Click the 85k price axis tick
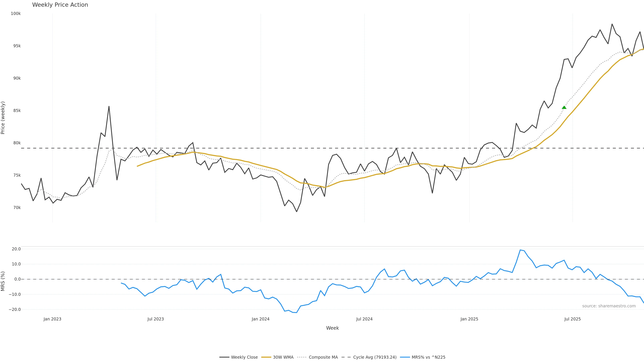Viewport: 644px width, 362px height. (x=17, y=110)
